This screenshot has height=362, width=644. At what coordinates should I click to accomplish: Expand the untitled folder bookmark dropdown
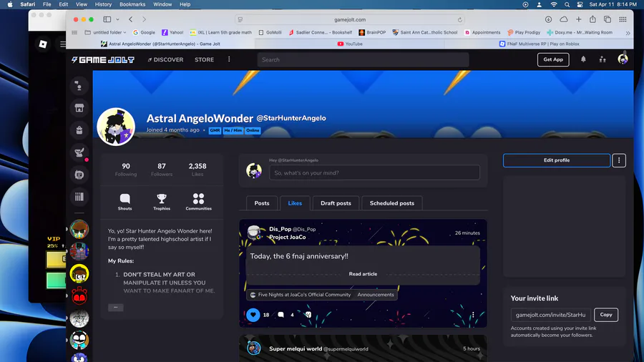[x=125, y=32]
